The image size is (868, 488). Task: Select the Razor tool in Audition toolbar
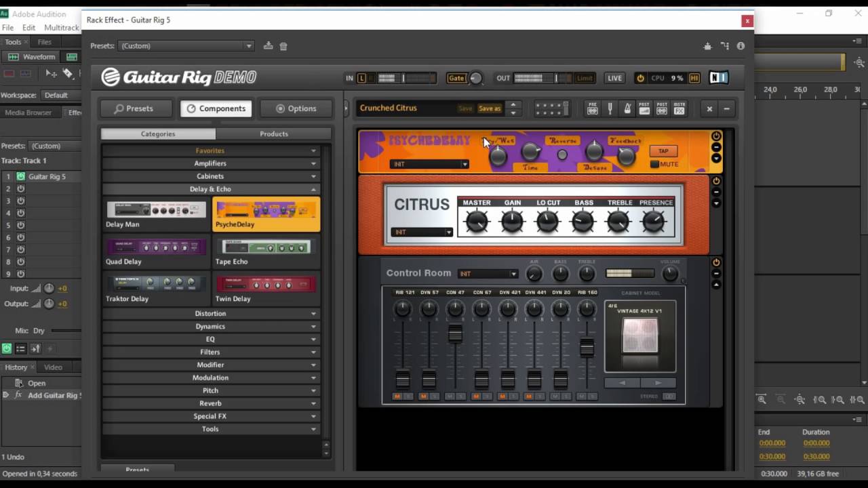click(68, 73)
